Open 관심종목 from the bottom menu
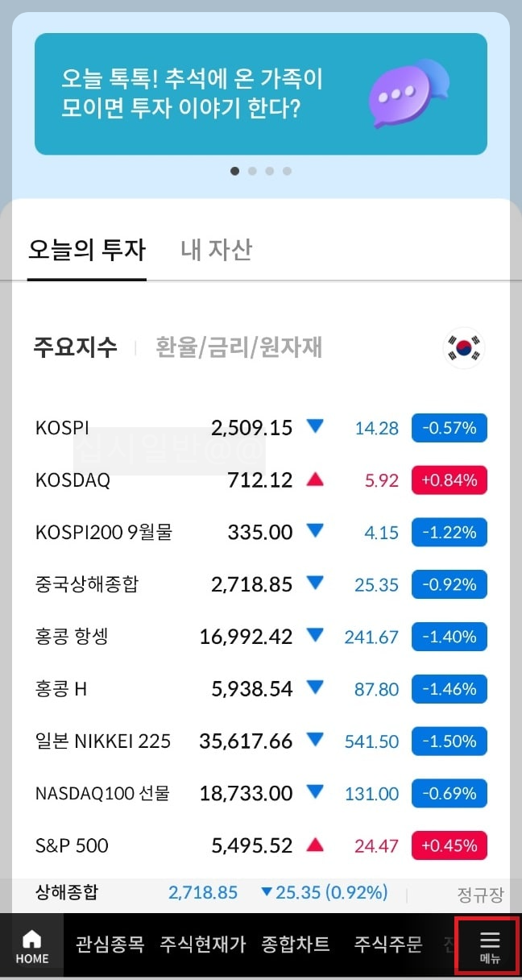522x980 pixels. coord(109,945)
